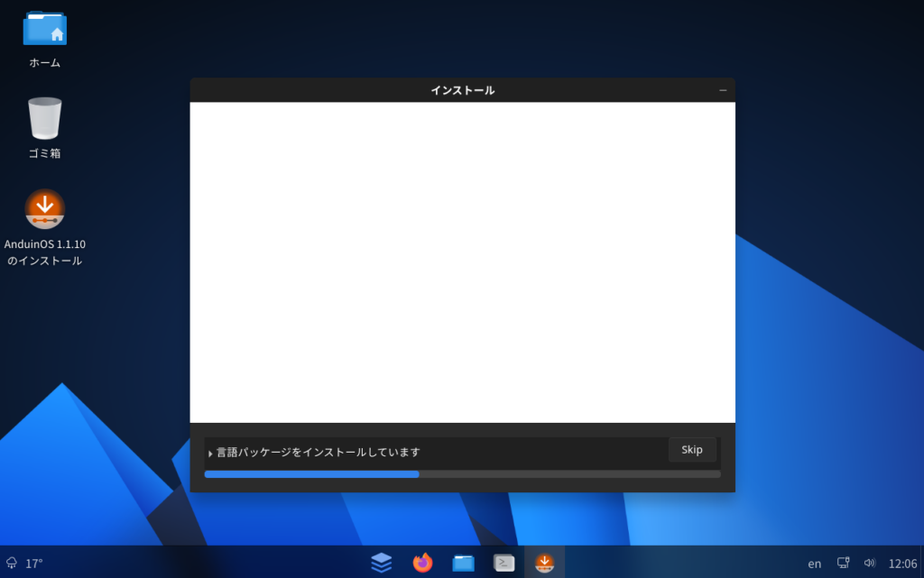Click the AnduinOS 1.1.10 installer desktop icon
The width and height of the screenshot is (924, 578).
44,209
